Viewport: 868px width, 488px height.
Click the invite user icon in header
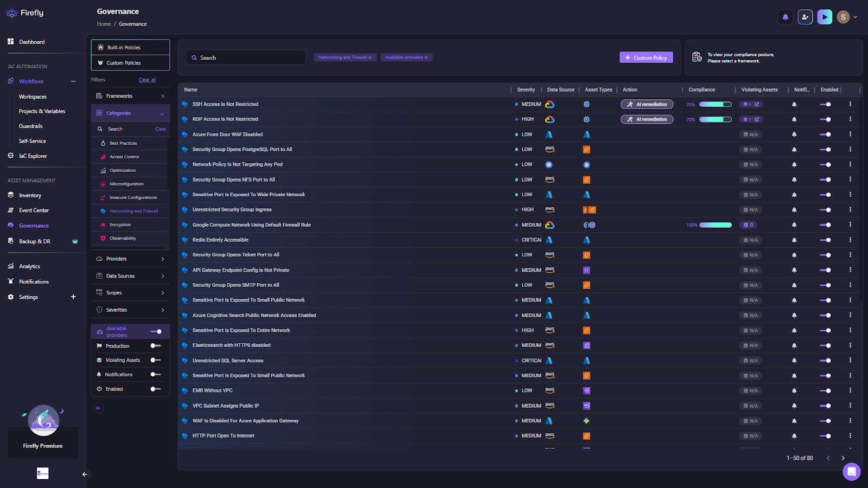[805, 17]
